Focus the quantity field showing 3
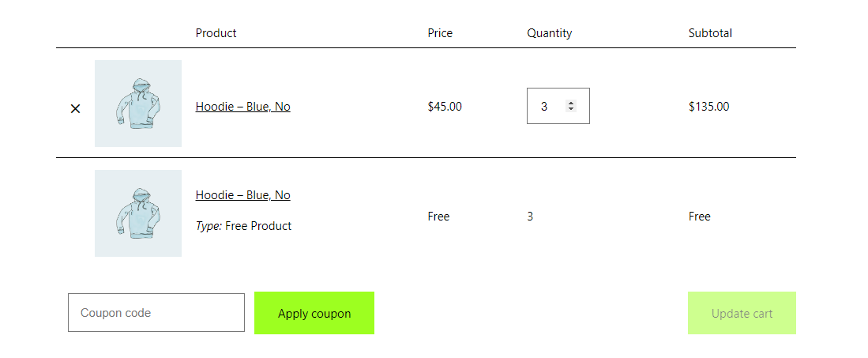Viewport: 868px width, 358px height. (558, 106)
